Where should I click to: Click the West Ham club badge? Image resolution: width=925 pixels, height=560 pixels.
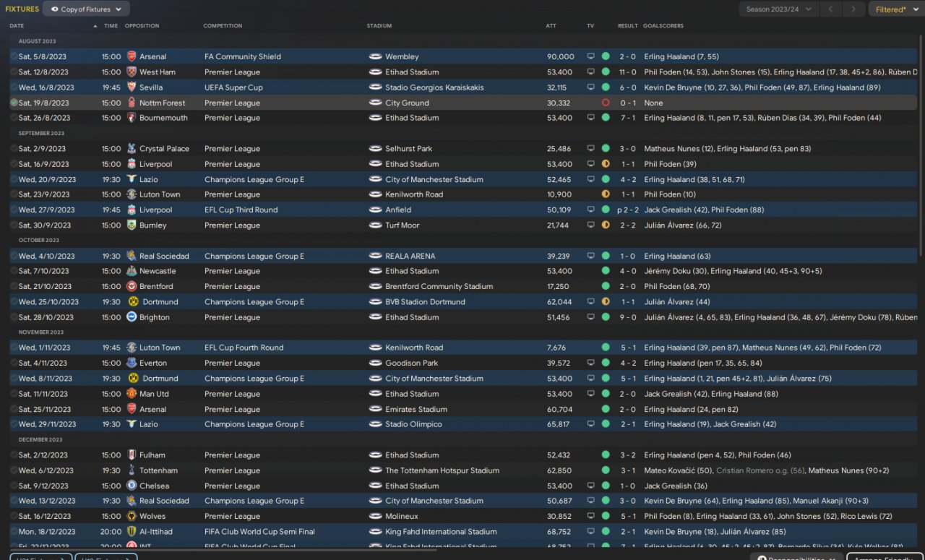[131, 72]
